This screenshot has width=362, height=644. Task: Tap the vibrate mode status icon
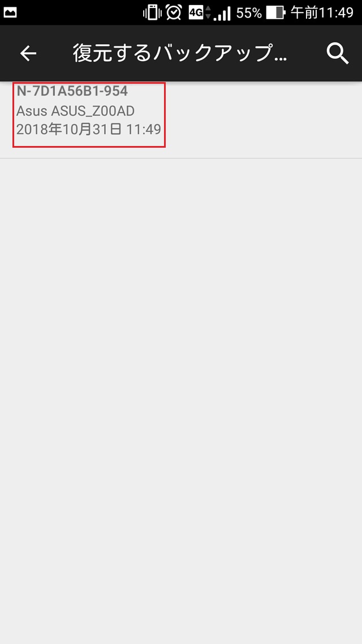152,12
